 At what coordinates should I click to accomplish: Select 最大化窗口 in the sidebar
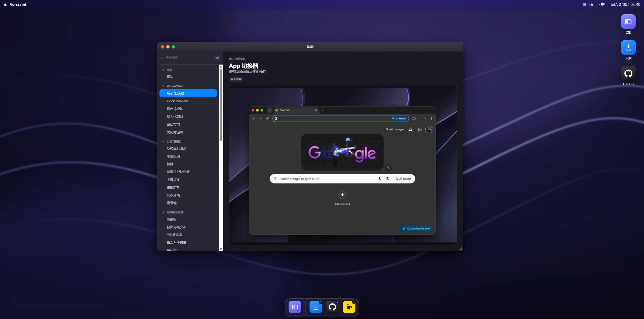188,117
